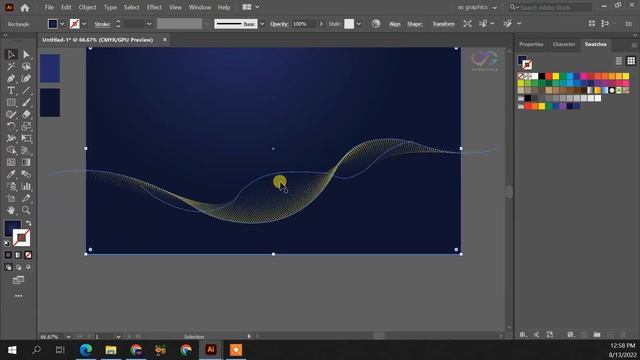640x360 pixels.
Task: Swap fill and stroke colors arrow
Action: click(29, 223)
